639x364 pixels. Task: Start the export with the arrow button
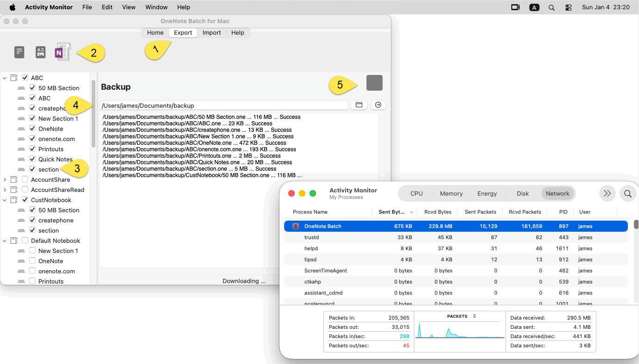pyautogui.click(x=378, y=105)
